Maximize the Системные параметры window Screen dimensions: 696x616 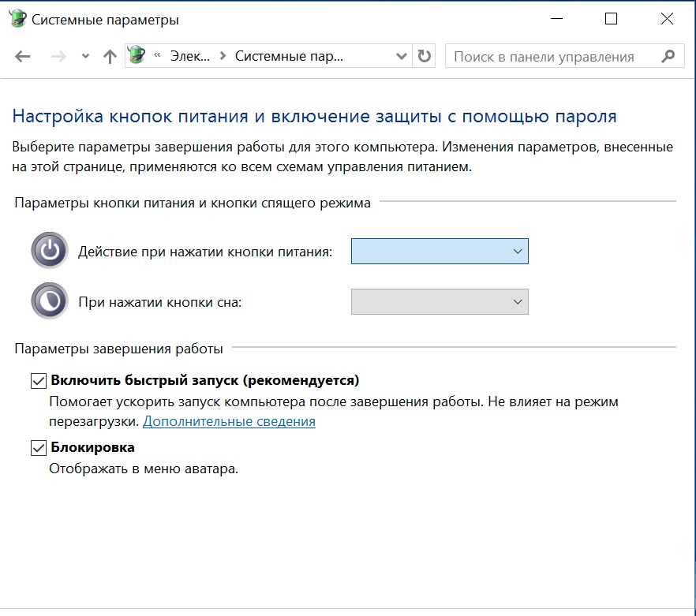tap(611, 19)
